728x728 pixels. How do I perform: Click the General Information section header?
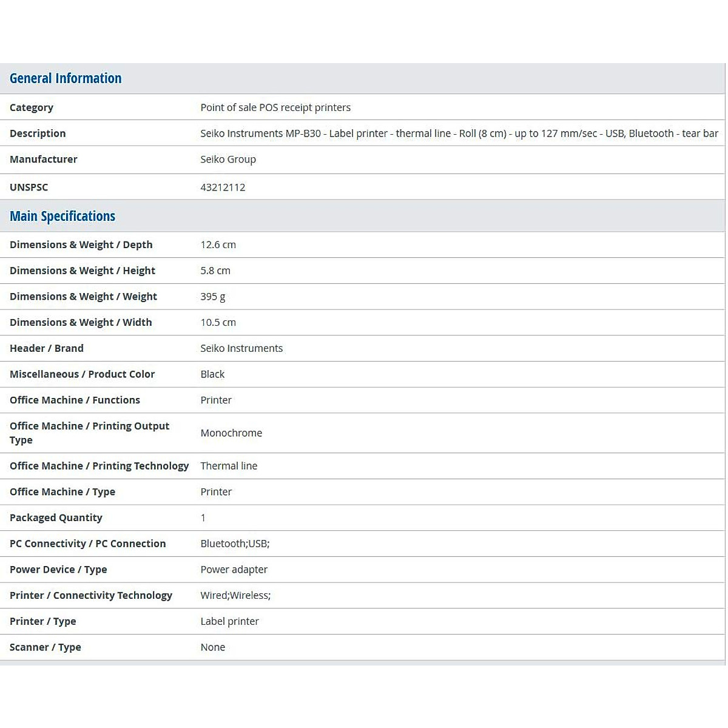pos(66,79)
